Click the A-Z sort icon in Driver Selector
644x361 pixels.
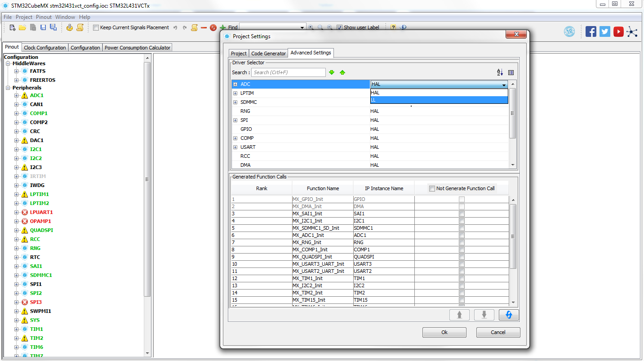(x=500, y=72)
